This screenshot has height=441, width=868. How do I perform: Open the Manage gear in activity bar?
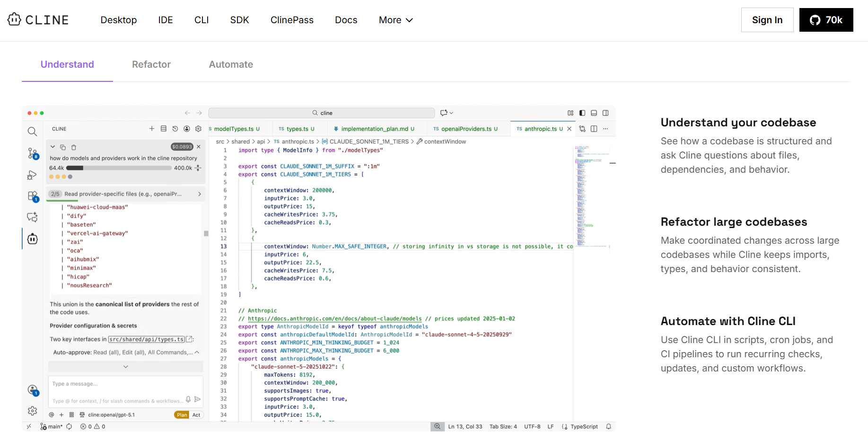(32, 411)
